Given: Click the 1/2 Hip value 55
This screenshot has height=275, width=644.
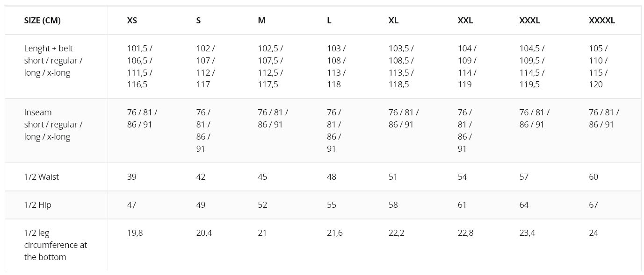Looking at the screenshot, I should pyautogui.click(x=332, y=205).
